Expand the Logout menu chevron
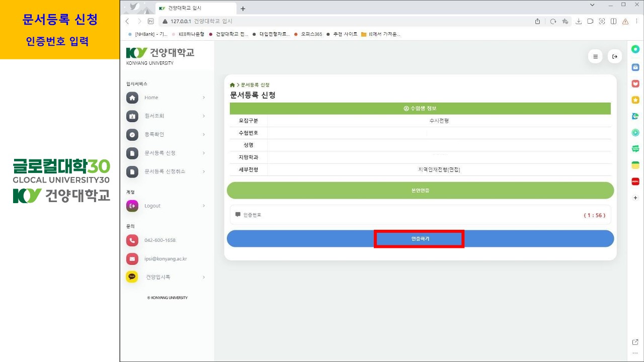 click(x=204, y=206)
